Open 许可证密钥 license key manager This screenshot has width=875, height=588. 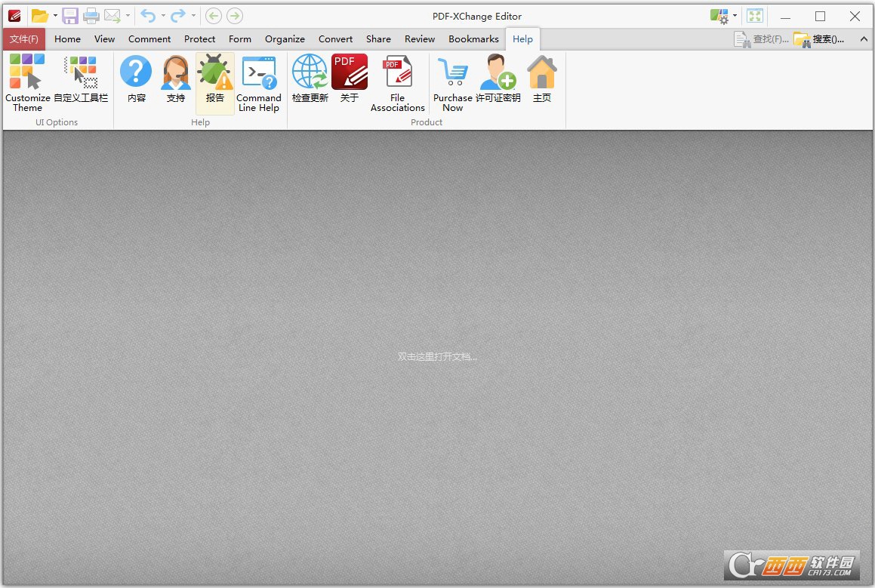tap(498, 79)
